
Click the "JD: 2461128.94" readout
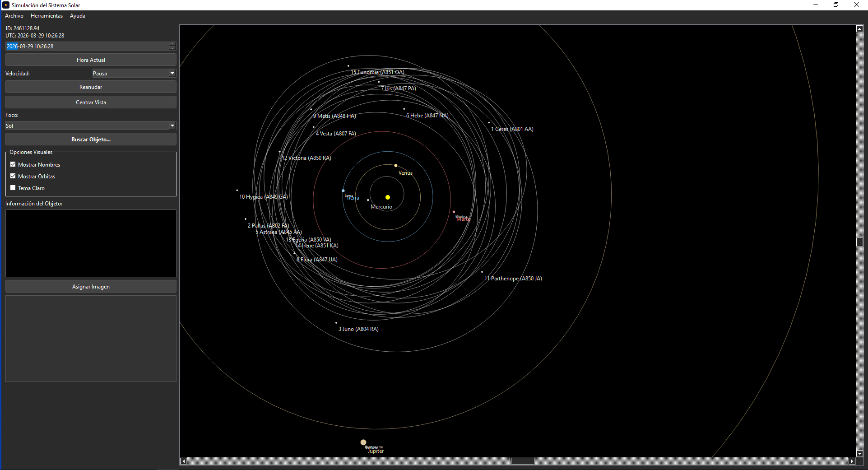(x=23, y=28)
